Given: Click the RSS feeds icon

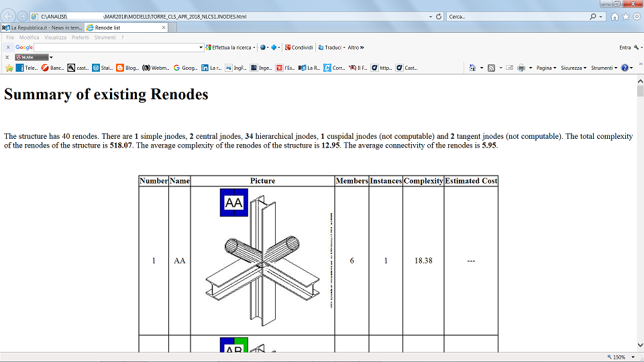Looking at the screenshot, I should (x=491, y=68).
